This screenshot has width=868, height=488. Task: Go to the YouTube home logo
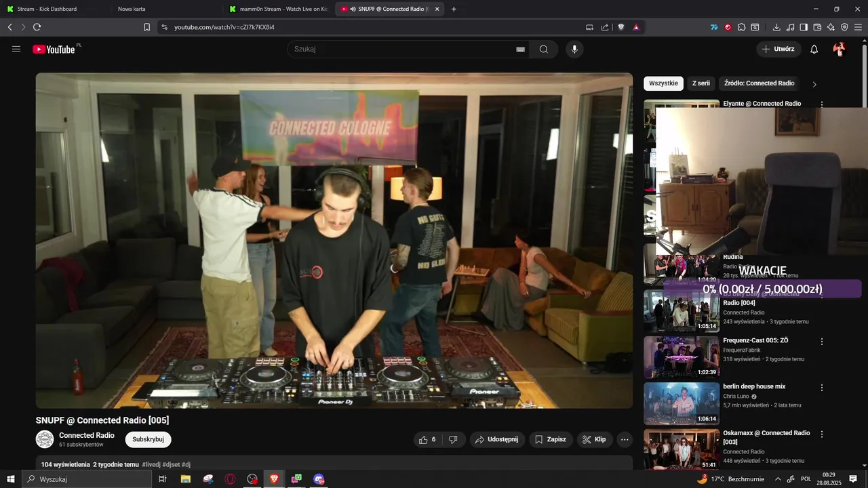tap(54, 49)
